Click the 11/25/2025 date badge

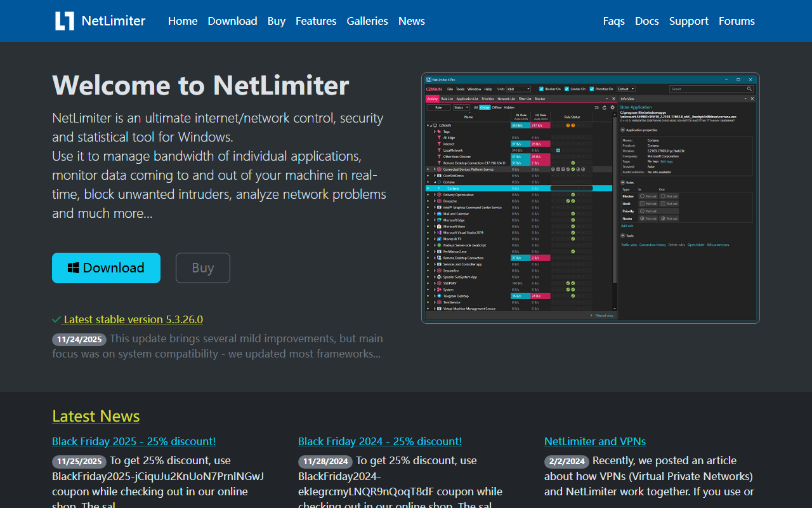[80, 461]
